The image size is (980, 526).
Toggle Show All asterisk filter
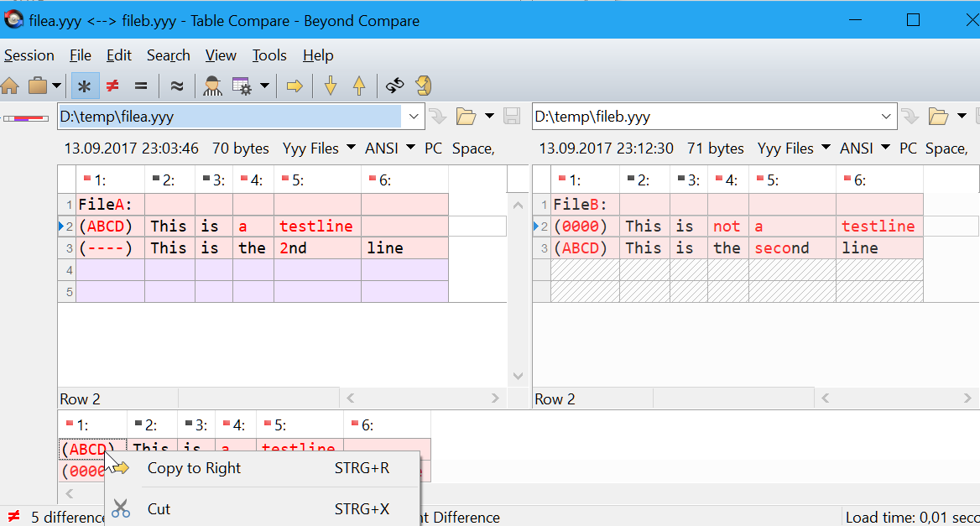click(x=85, y=86)
